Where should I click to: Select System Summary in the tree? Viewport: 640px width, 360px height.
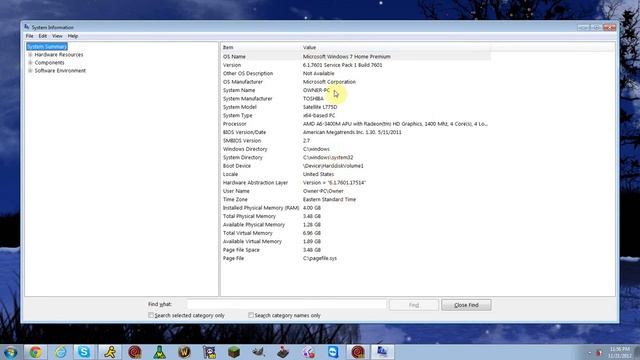(x=47, y=47)
